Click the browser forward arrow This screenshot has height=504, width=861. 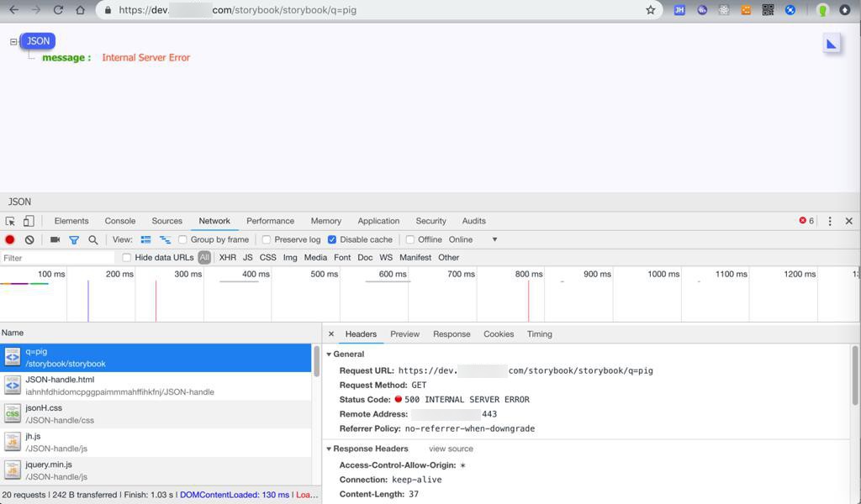(x=36, y=10)
